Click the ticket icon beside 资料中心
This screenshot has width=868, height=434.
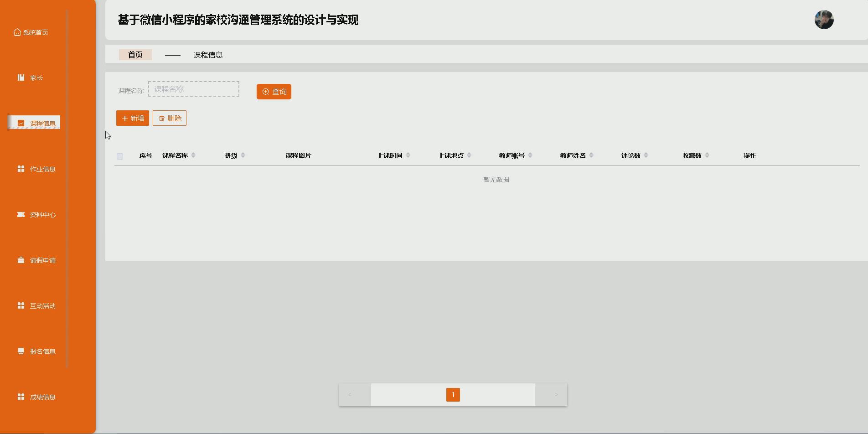21,214
